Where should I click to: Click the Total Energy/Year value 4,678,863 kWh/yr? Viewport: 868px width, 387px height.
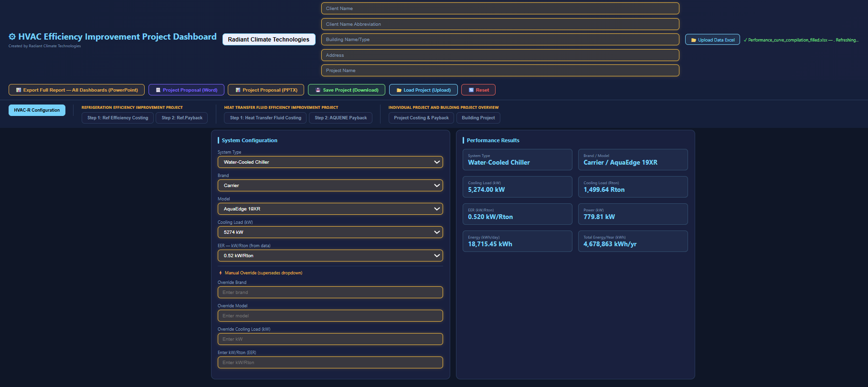tap(610, 244)
